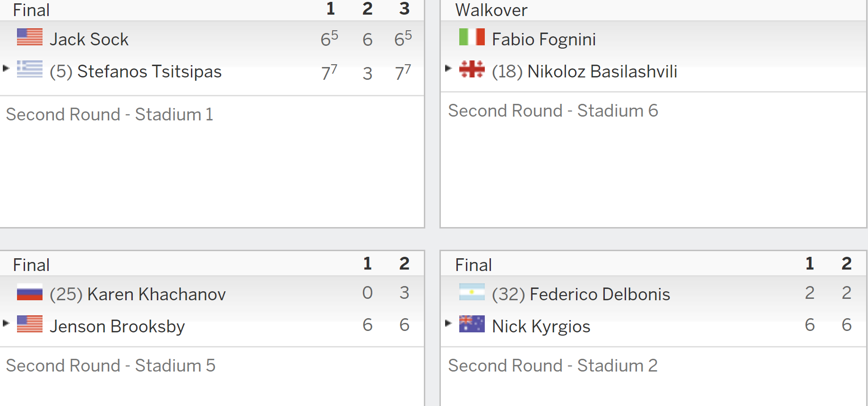Select the Second Round - Stadium 1 label
Viewport: 868px width, 406px height.
[x=110, y=114]
